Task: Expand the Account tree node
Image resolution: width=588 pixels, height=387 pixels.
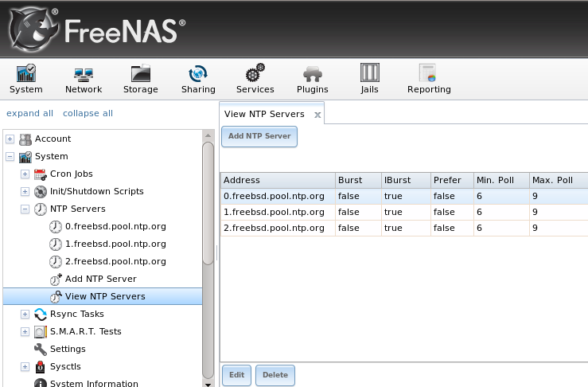Action: tap(10, 139)
